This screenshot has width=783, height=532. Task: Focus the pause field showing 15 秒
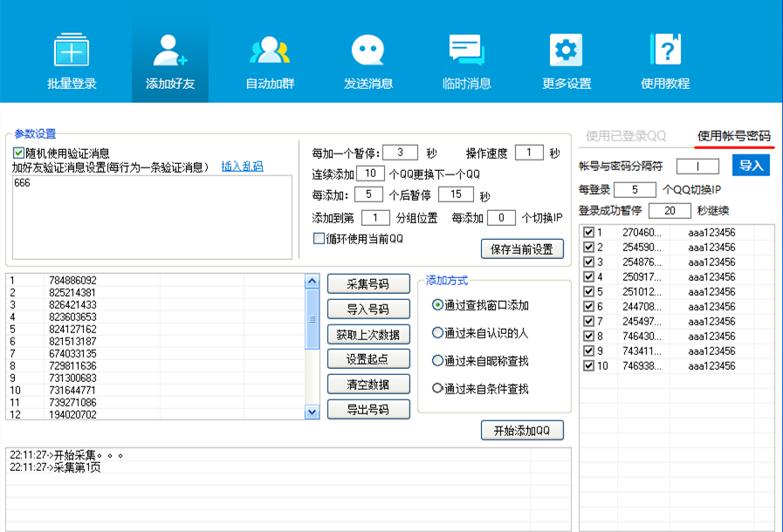tap(456, 194)
